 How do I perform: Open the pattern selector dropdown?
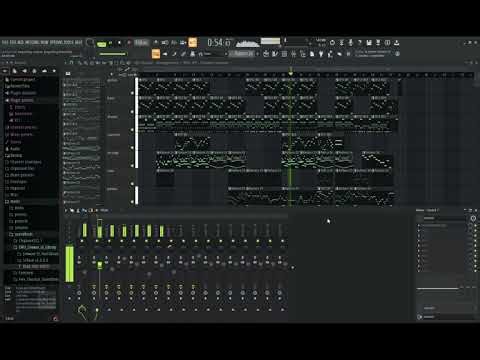[x=244, y=54]
